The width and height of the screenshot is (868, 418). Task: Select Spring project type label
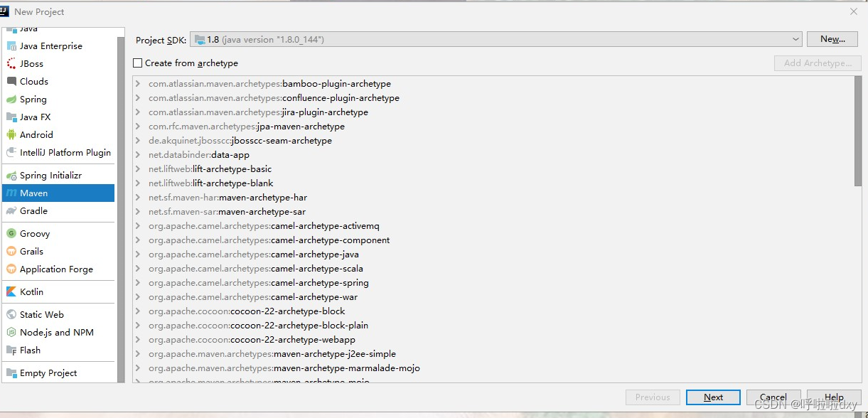(33, 99)
